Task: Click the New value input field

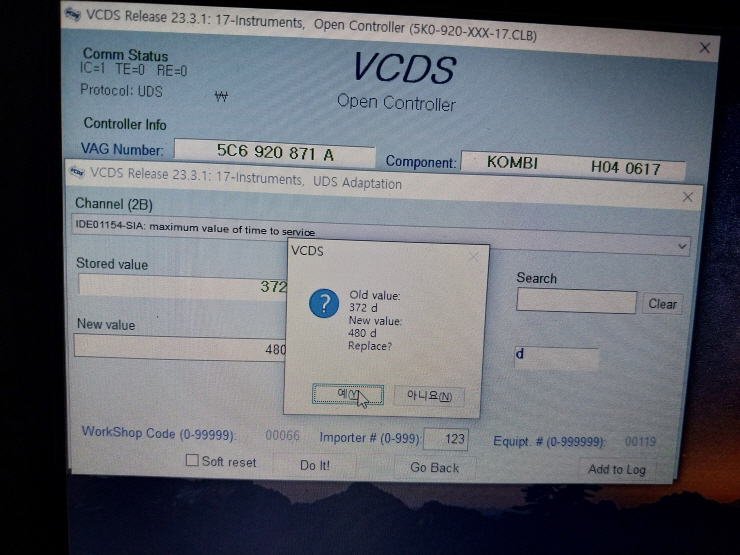Action: (x=180, y=348)
